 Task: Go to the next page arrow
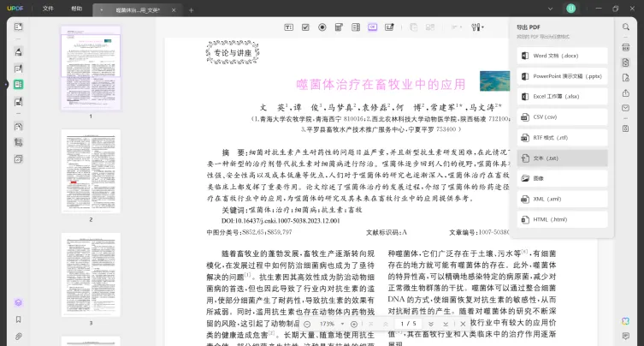tap(431, 325)
